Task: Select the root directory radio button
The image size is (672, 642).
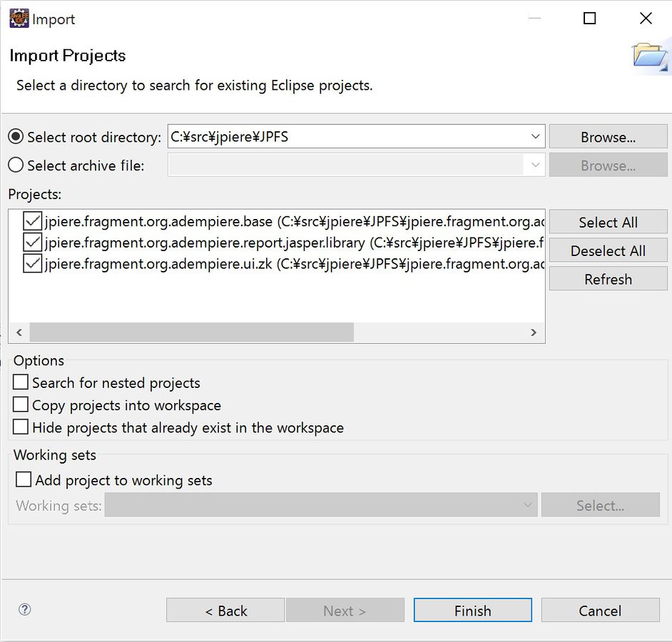Action: 16,137
